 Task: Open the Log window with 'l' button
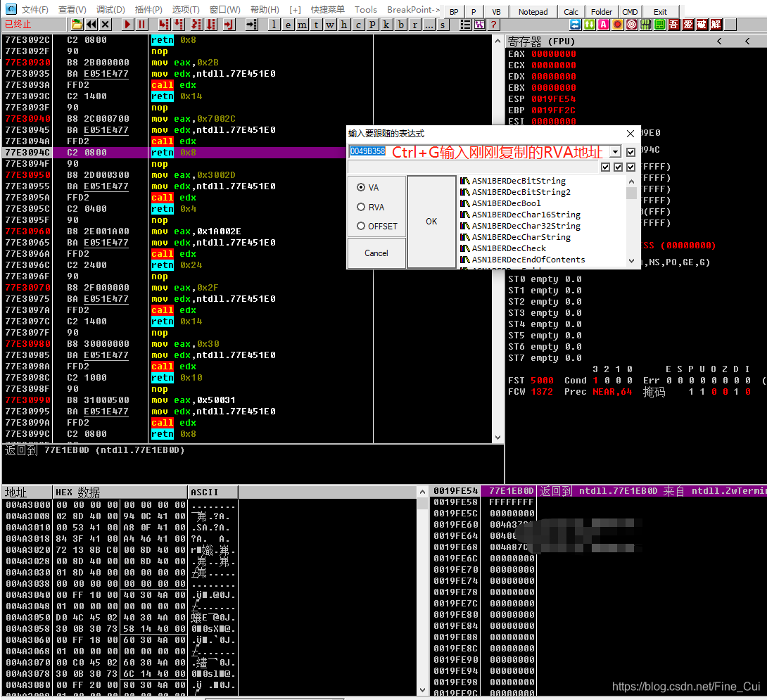tap(274, 25)
